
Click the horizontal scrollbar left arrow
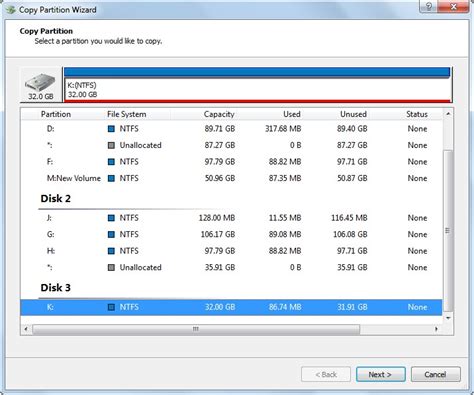[26, 329]
